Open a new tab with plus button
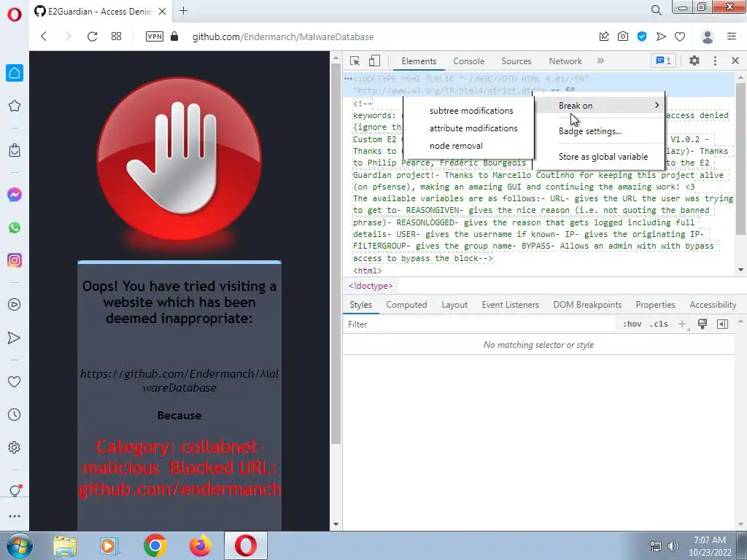The height and width of the screenshot is (560, 747). pyautogui.click(x=183, y=11)
